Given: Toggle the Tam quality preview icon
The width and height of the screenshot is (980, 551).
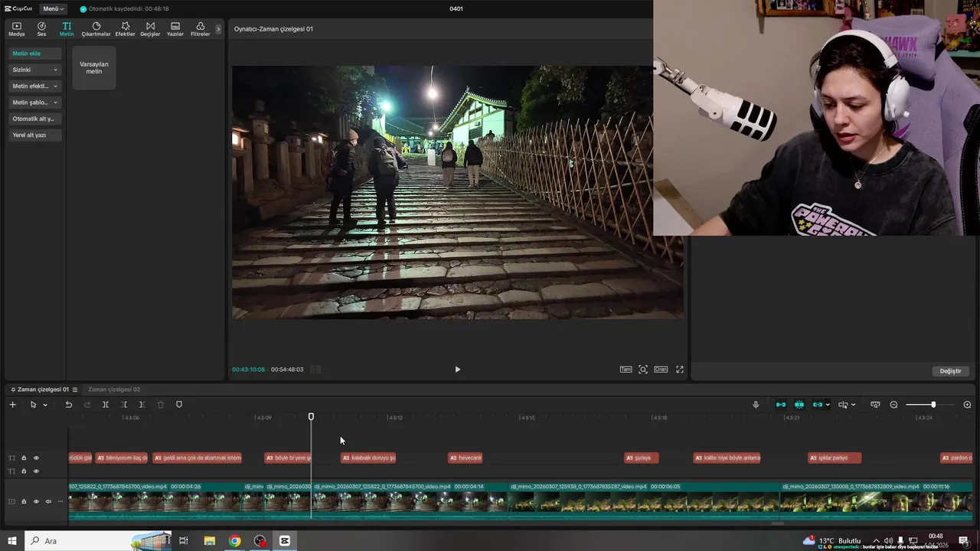Looking at the screenshot, I should pyautogui.click(x=626, y=370).
